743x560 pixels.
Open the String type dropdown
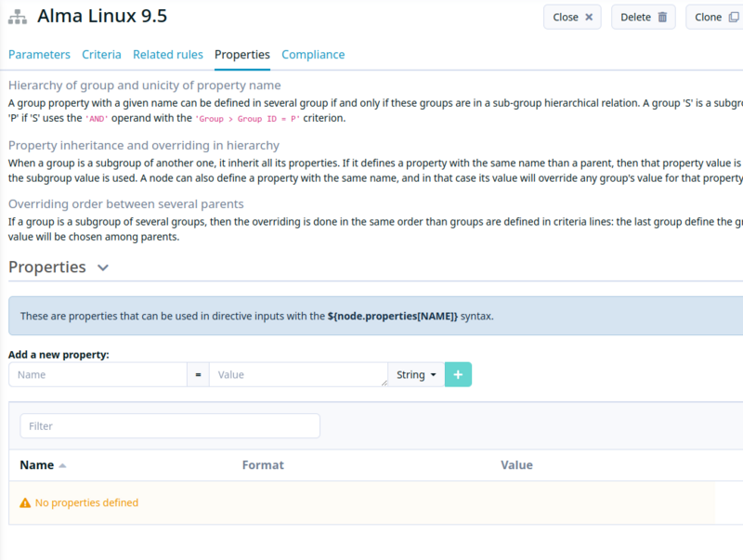(x=416, y=375)
